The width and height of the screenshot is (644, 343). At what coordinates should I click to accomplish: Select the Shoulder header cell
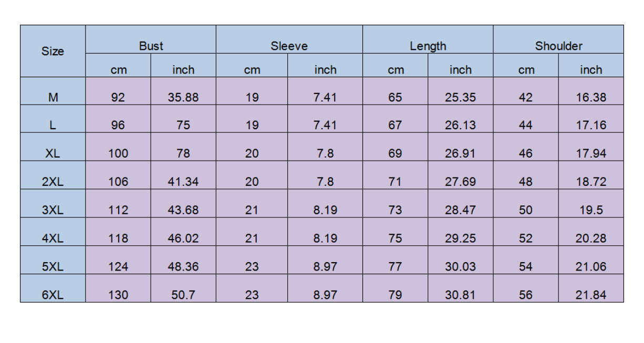[x=558, y=46]
